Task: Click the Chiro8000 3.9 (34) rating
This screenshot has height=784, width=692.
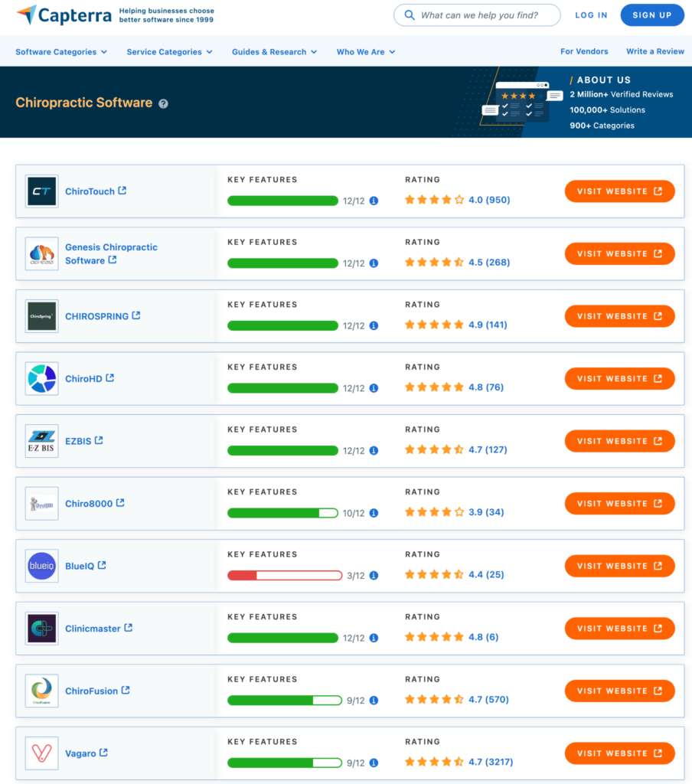Action: tap(455, 512)
